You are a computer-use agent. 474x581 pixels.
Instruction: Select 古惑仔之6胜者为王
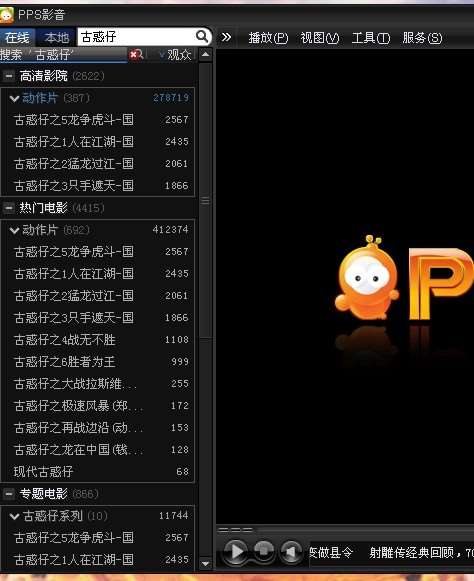click(98, 362)
